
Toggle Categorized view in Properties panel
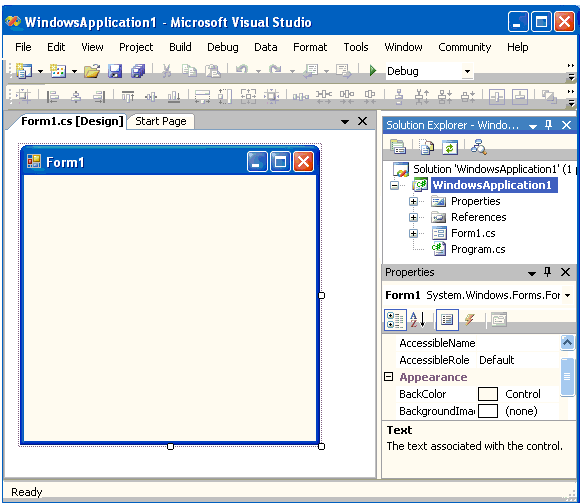click(395, 320)
